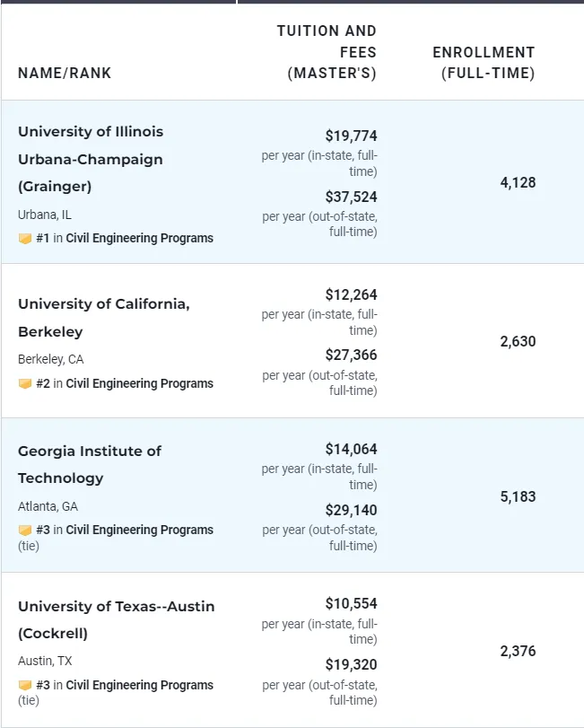This screenshot has height=728, width=584.
Task: Sort by Enrollment (Full-Time) column header
Action: [484, 63]
